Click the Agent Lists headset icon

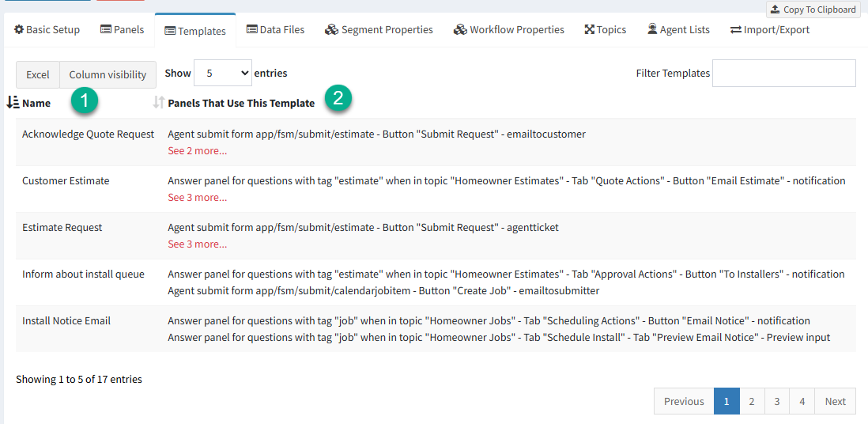pyautogui.click(x=652, y=29)
